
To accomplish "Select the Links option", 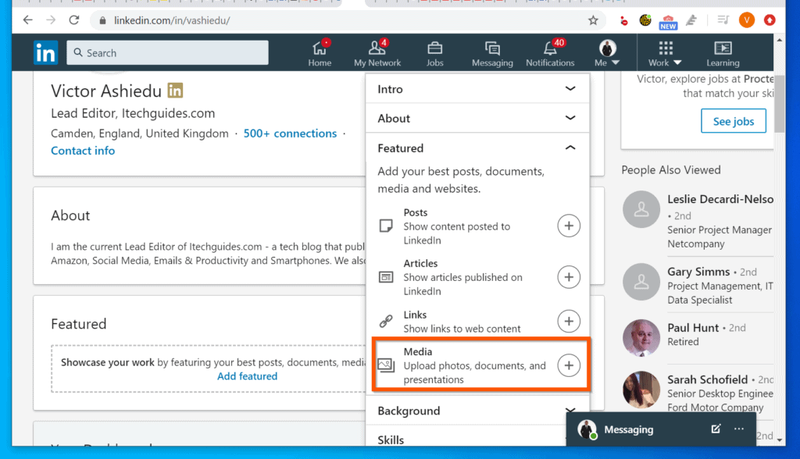I will tap(477, 321).
